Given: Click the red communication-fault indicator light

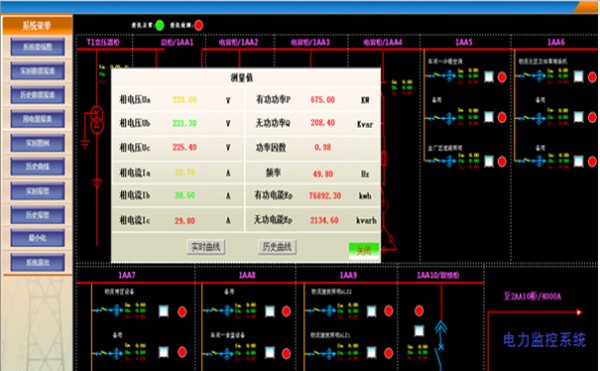Looking at the screenshot, I should pyautogui.click(x=199, y=25).
